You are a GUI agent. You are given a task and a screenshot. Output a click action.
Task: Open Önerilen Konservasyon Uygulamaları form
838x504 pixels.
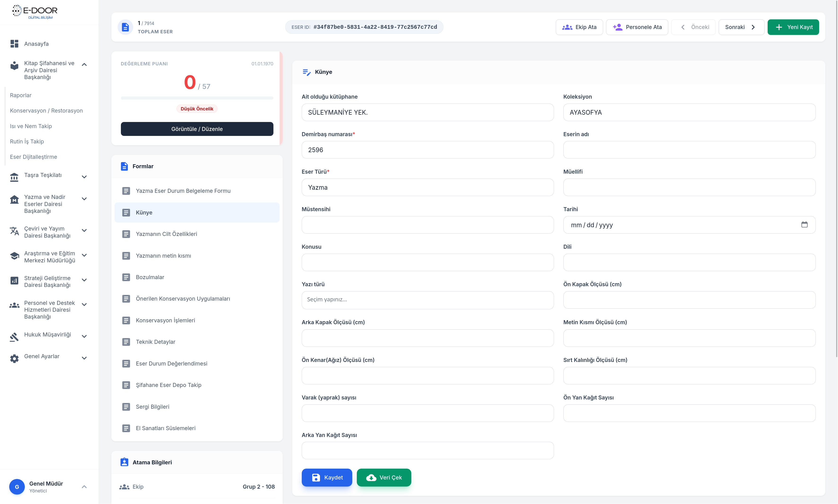[197, 299]
